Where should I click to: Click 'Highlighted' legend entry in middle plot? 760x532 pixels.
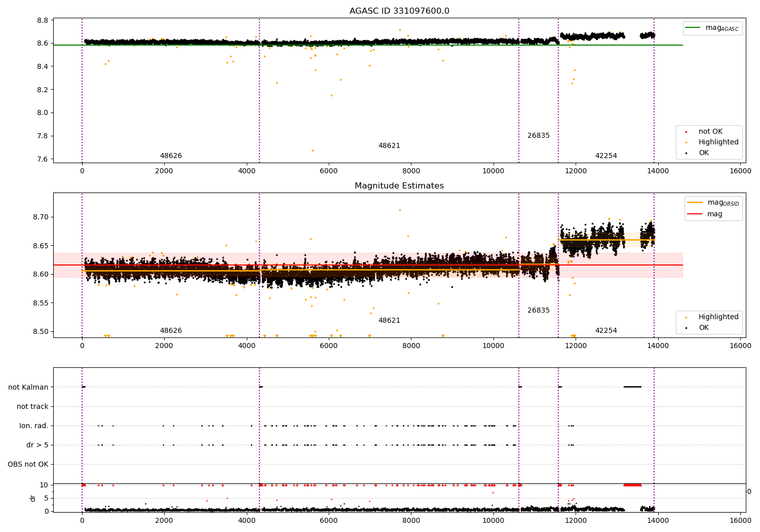[718, 317]
